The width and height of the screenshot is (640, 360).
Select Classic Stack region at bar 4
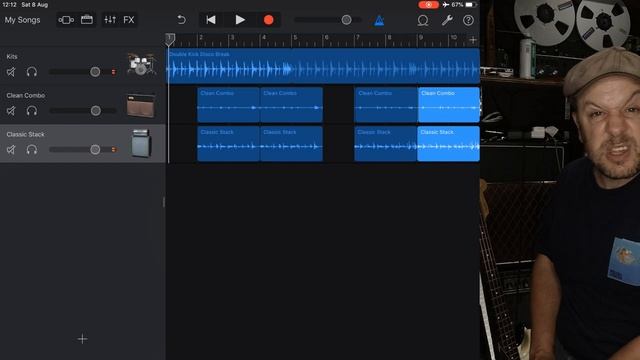click(x=291, y=144)
